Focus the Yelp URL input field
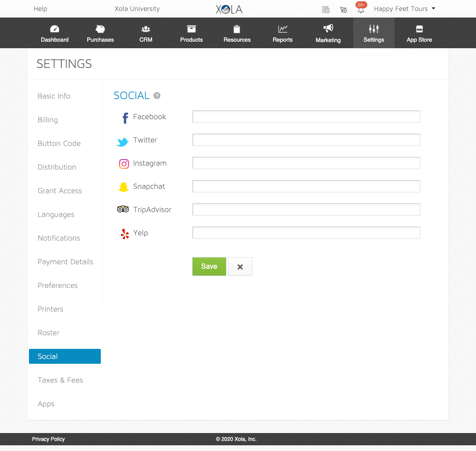The image size is (476, 451). click(306, 233)
